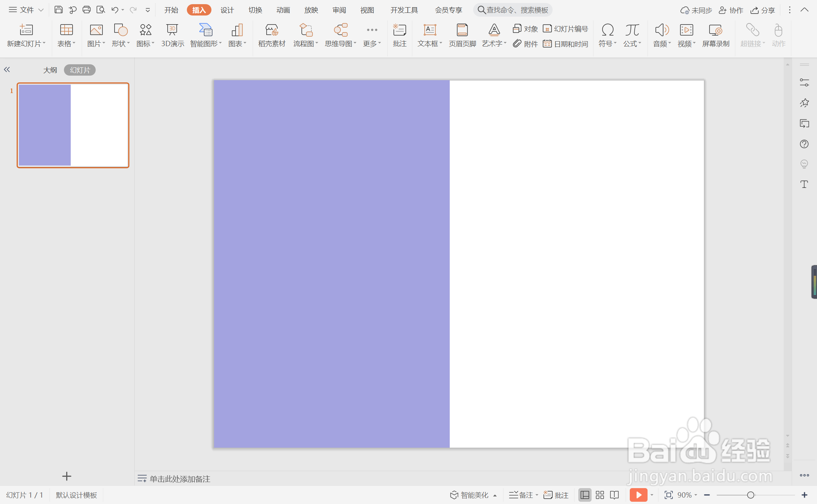Open the 智能图形 smart graphics dropdown
The width and height of the screenshot is (817, 504).
206,36
